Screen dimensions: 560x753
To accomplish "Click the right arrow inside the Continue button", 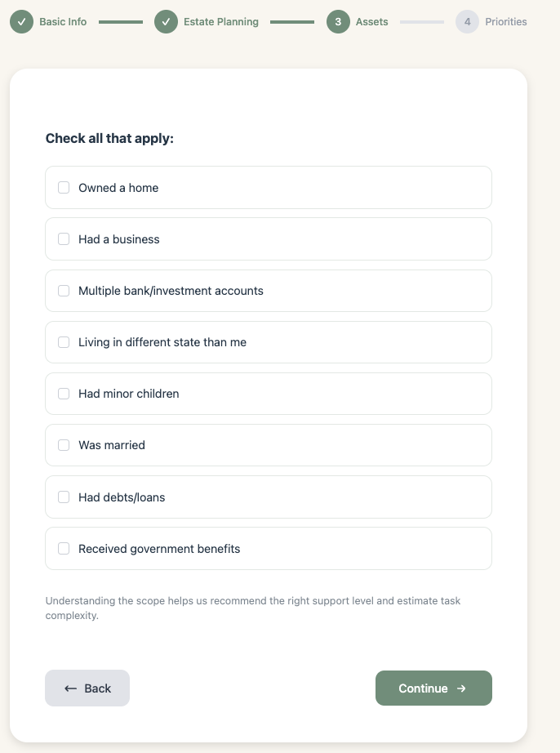I will pyautogui.click(x=462, y=688).
